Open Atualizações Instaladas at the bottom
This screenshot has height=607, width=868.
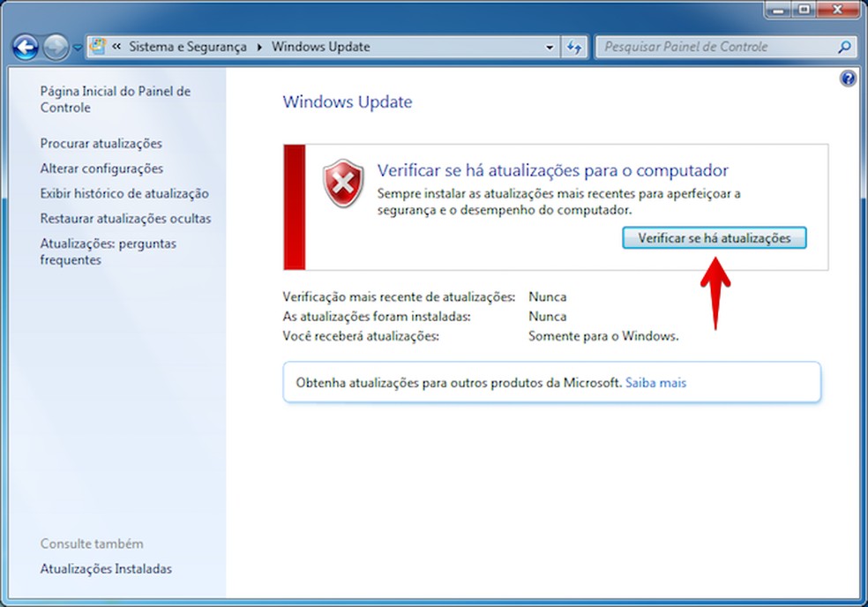(106, 569)
